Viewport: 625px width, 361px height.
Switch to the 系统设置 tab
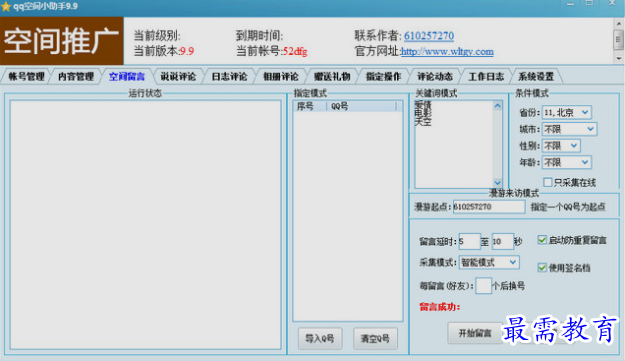click(536, 77)
